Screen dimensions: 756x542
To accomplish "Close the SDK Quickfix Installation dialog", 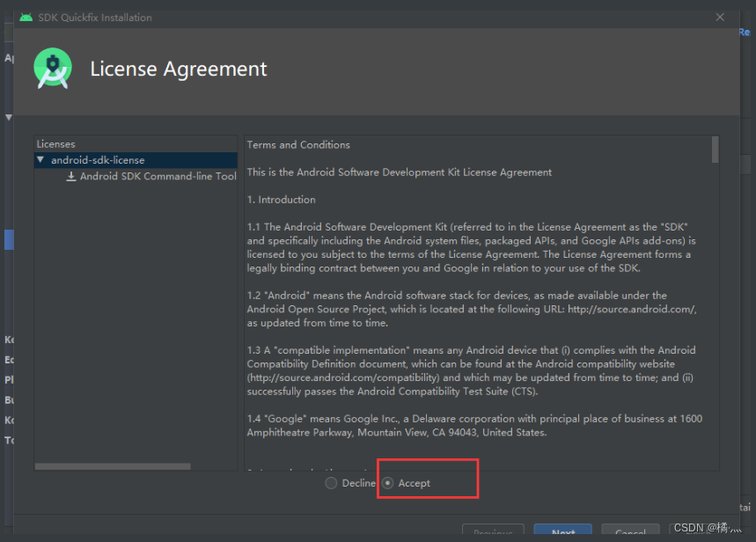I will point(720,18).
